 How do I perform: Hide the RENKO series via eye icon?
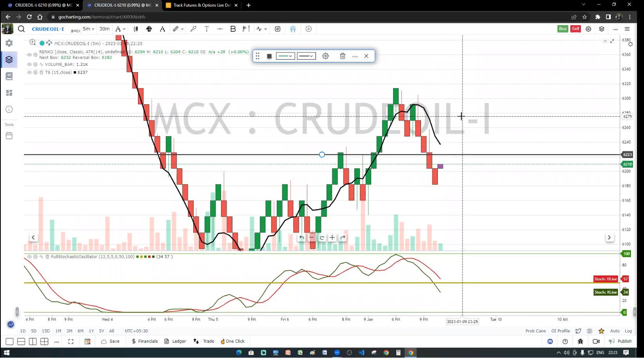click(x=29, y=55)
